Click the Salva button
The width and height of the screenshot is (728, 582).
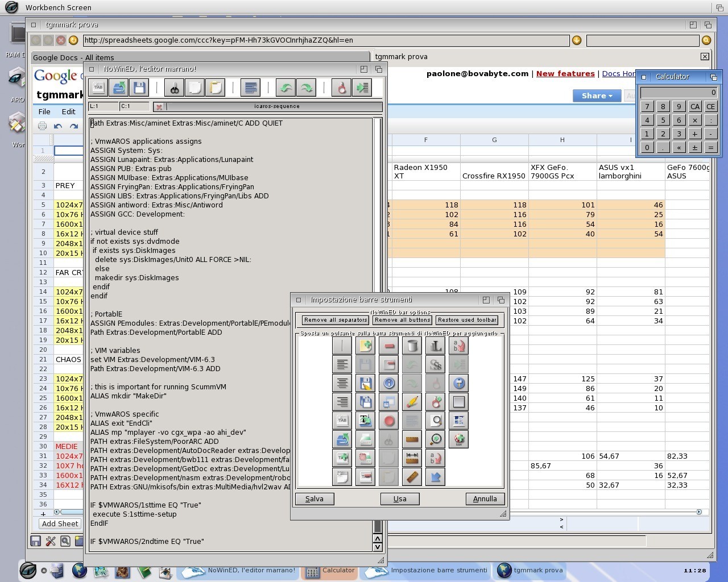pos(315,499)
